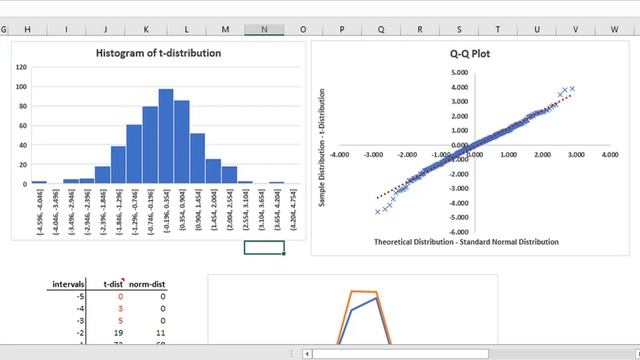The image size is (640, 360).
Task: Select the t-dist cell with value 19
Action: click(118, 333)
